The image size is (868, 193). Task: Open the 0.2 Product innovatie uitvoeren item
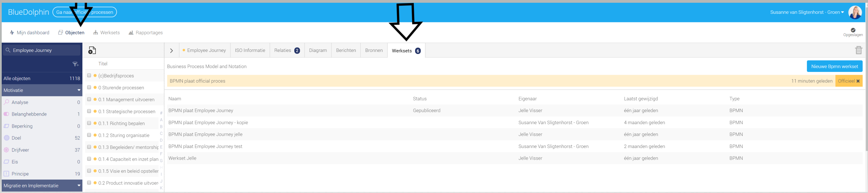click(x=128, y=183)
